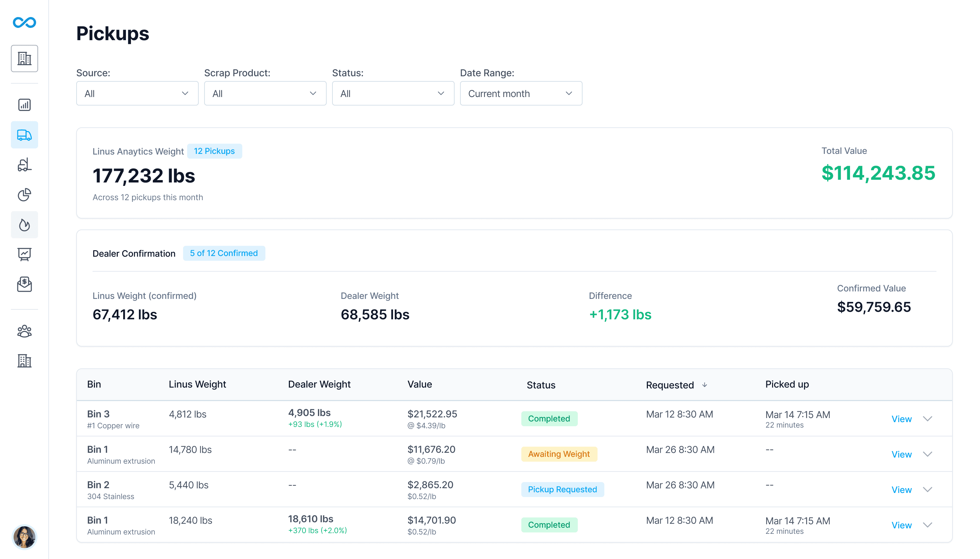Click the 5 of 12 Confirmed badge

[224, 253]
